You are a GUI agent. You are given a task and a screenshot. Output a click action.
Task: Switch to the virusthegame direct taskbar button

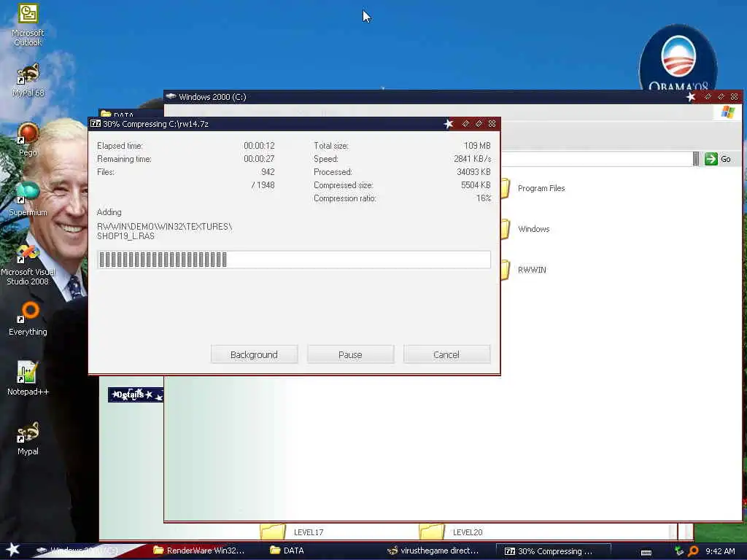[x=433, y=551]
